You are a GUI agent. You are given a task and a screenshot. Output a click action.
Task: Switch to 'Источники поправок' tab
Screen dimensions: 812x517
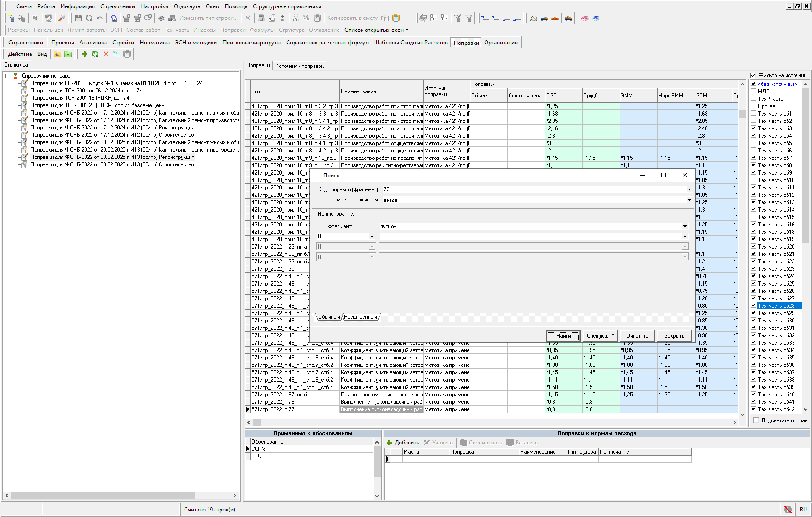point(299,66)
